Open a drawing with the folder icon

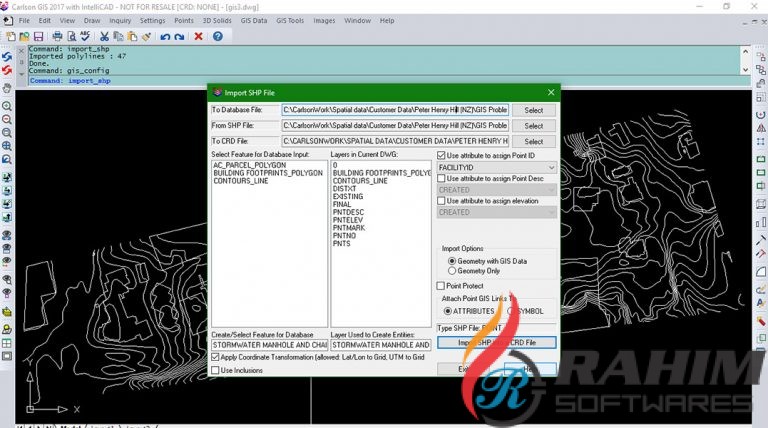[x=24, y=36]
